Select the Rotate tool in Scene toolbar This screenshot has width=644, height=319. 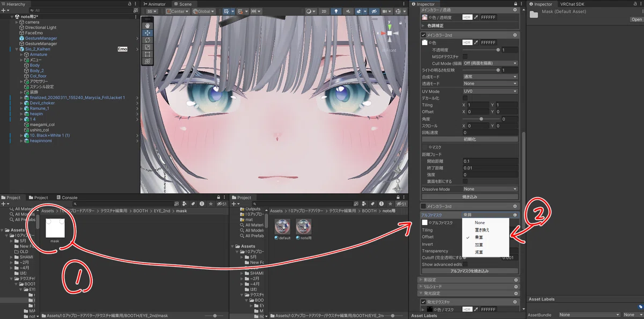(147, 40)
